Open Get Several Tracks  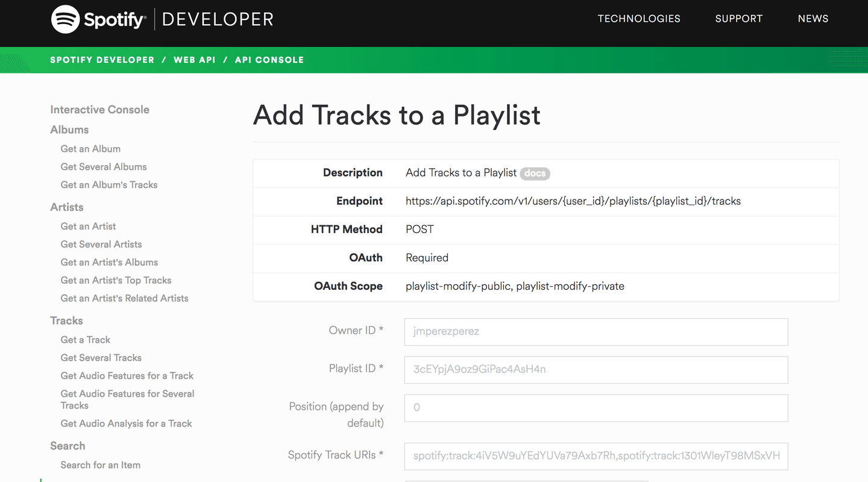(x=101, y=358)
